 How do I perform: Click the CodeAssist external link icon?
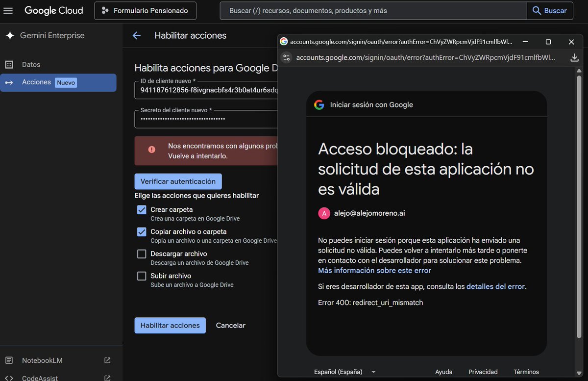[x=107, y=378]
